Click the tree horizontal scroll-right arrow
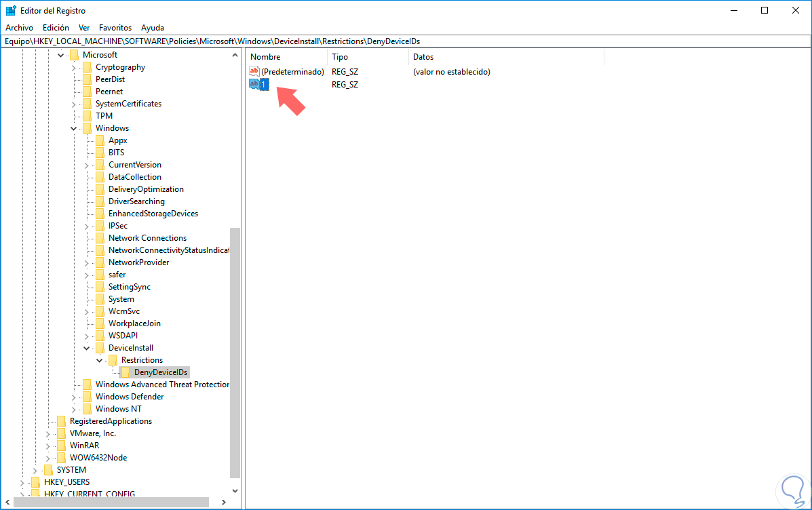 [224, 503]
